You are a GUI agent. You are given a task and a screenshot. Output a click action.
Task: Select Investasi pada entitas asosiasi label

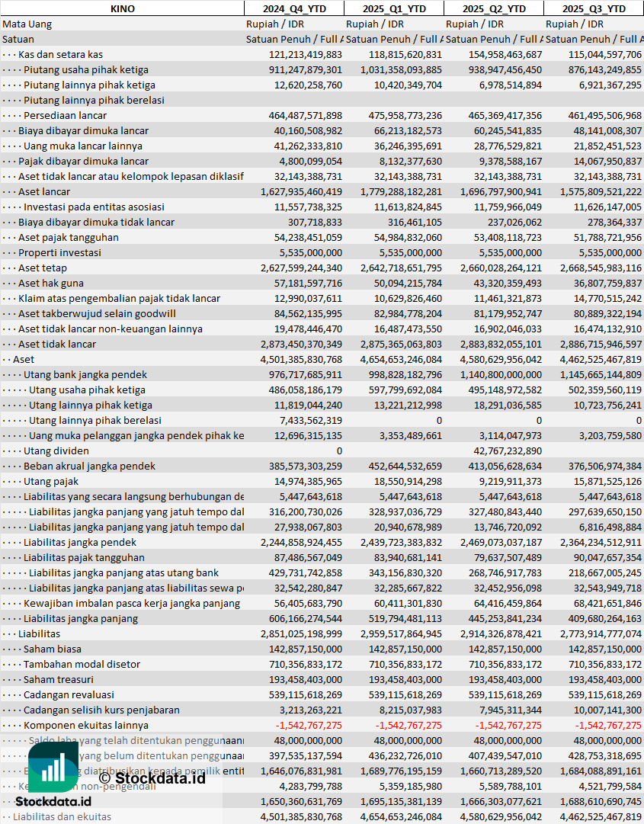[94, 207]
